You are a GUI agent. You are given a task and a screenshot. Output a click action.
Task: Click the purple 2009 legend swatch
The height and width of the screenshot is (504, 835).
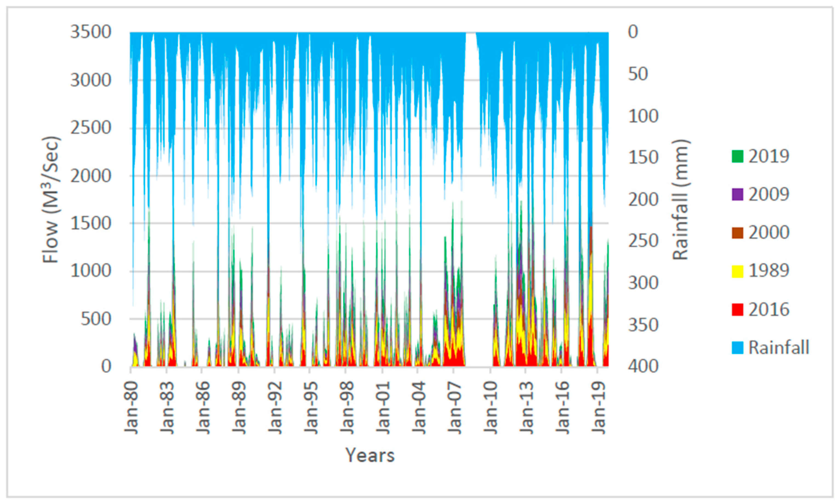click(737, 194)
